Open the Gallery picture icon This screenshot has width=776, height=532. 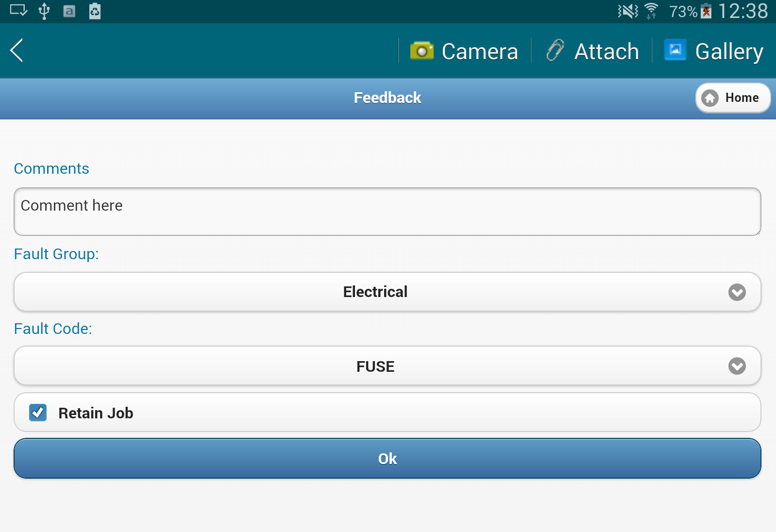[x=675, y=50]
